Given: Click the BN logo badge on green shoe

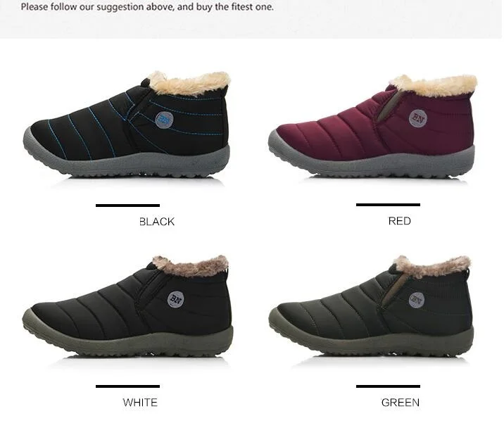Looking at the screenshot, I should point(417,300).
